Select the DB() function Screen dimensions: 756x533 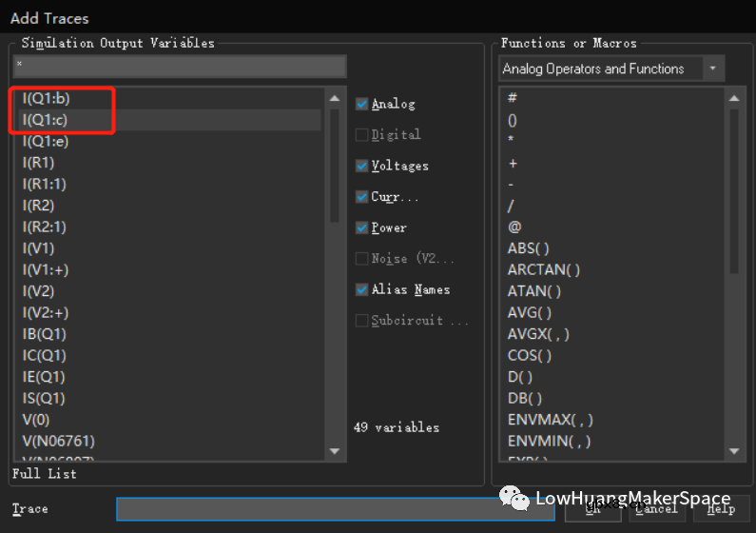click(x=525, y=398)
